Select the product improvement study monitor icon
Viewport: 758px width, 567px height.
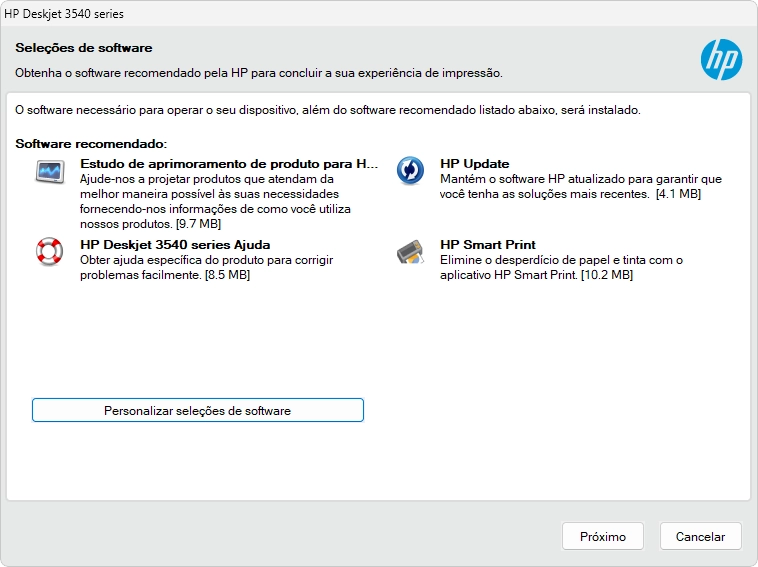point(50,171)
